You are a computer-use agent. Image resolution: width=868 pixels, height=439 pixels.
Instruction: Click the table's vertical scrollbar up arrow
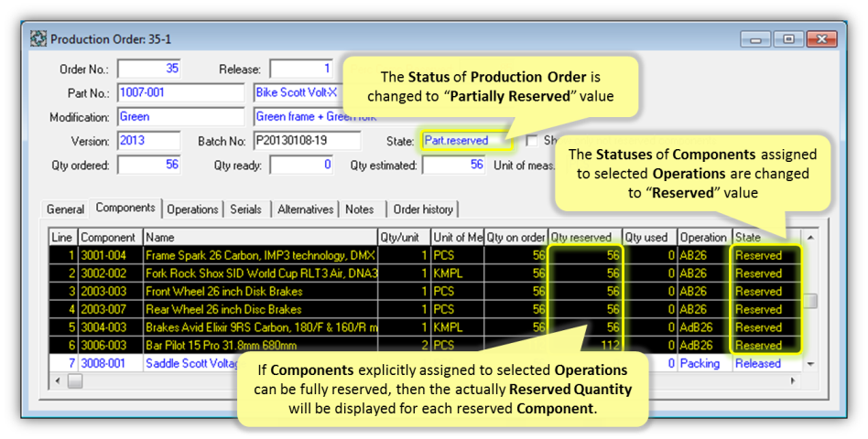click(x=810, y=237)
